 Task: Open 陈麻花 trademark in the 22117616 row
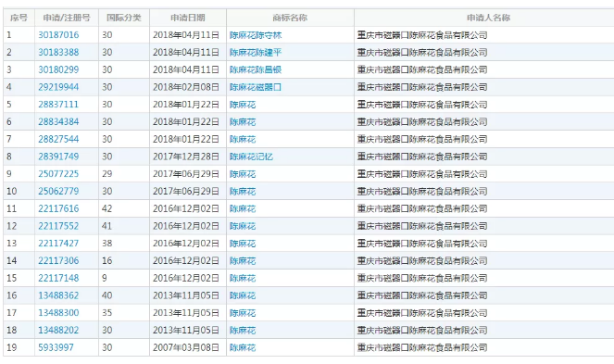pos(243,208)
